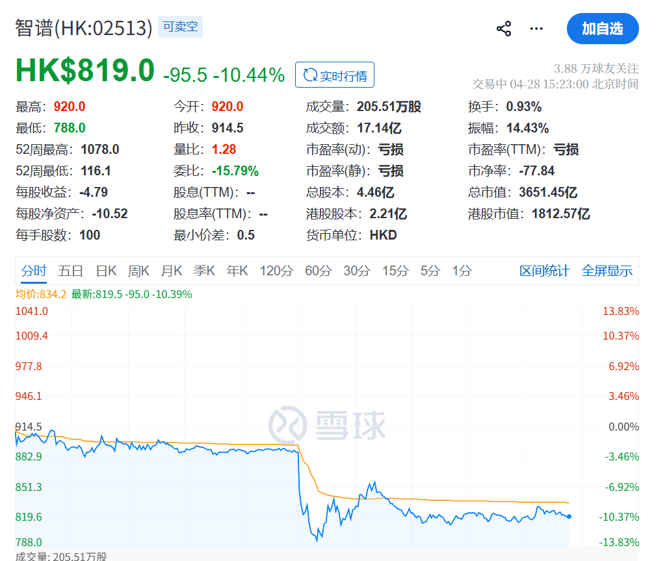Screen dimensions: 667x561
Task: Switch to the 五日 chart tab
Action: pos(70,270)
